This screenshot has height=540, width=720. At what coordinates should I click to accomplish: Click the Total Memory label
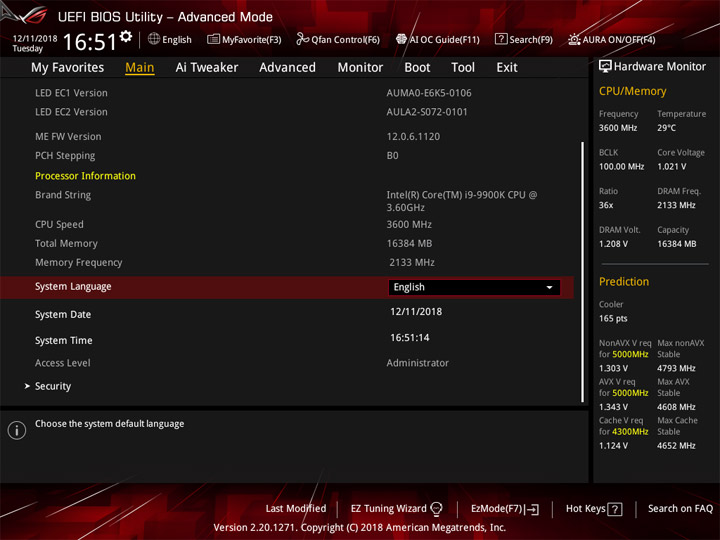[x=66, y=244]
